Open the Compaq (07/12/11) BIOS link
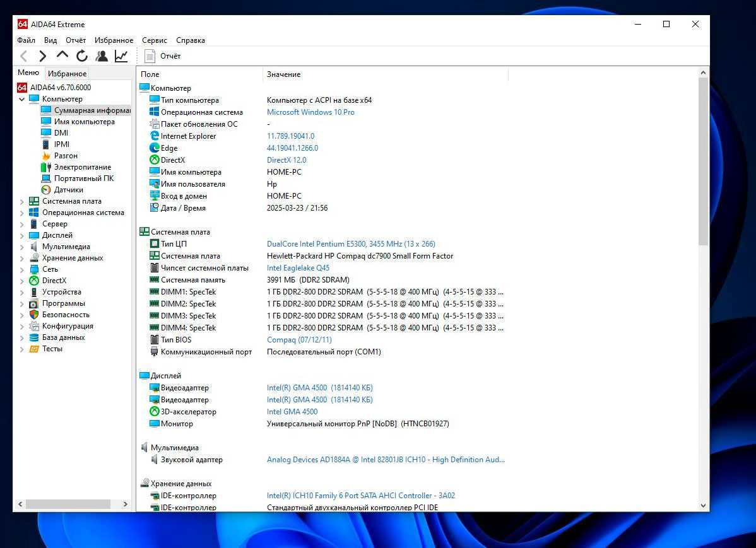 pyautogui.click(x=299, y=340)
